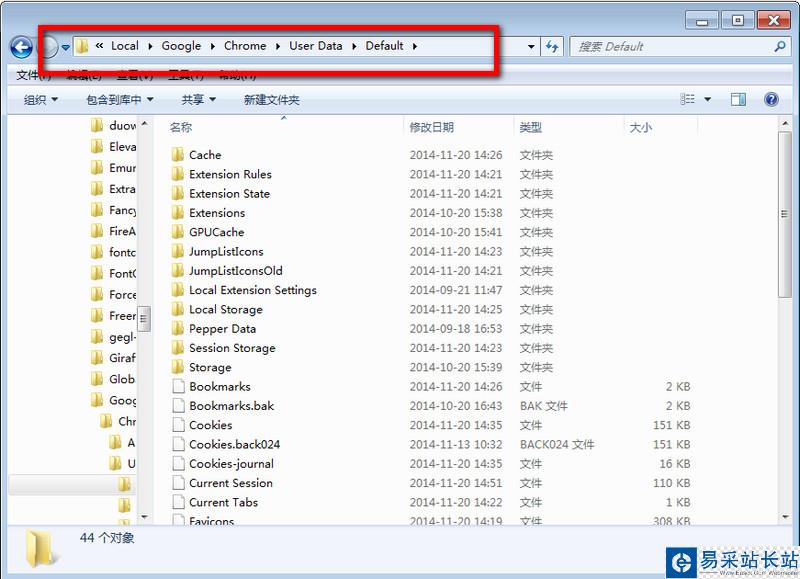This screenshot has height=579, width=800.
Task: Click the Chrome breadcrumb segment
Action: (245, 46)
